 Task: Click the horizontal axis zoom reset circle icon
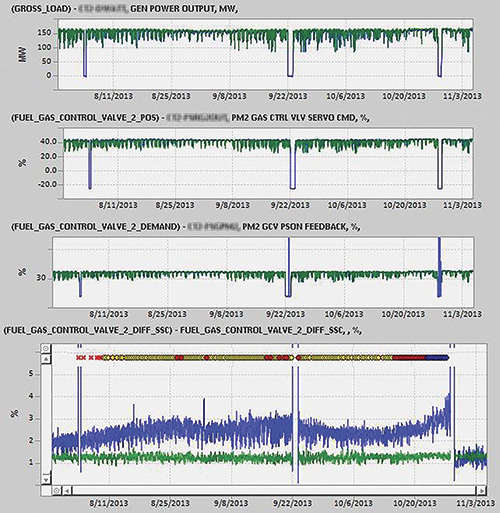pos(57,490)
